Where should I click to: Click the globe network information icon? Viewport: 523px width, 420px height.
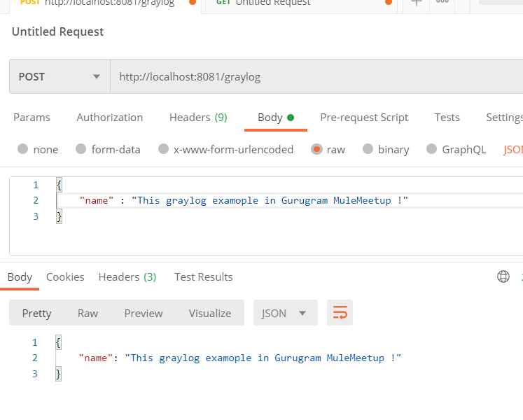[503, 276]
